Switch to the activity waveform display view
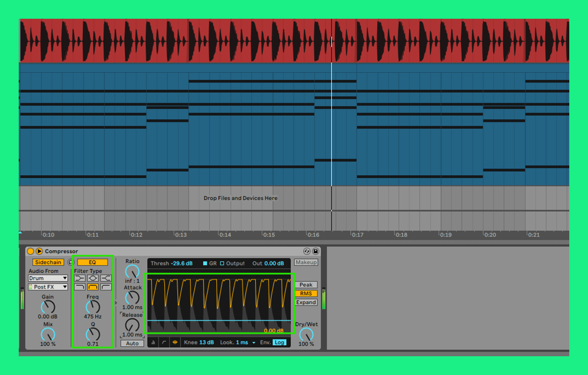Image resolution: width=588 pixels, height=375 pixels. pyautogui.click(x=175, y=343)
